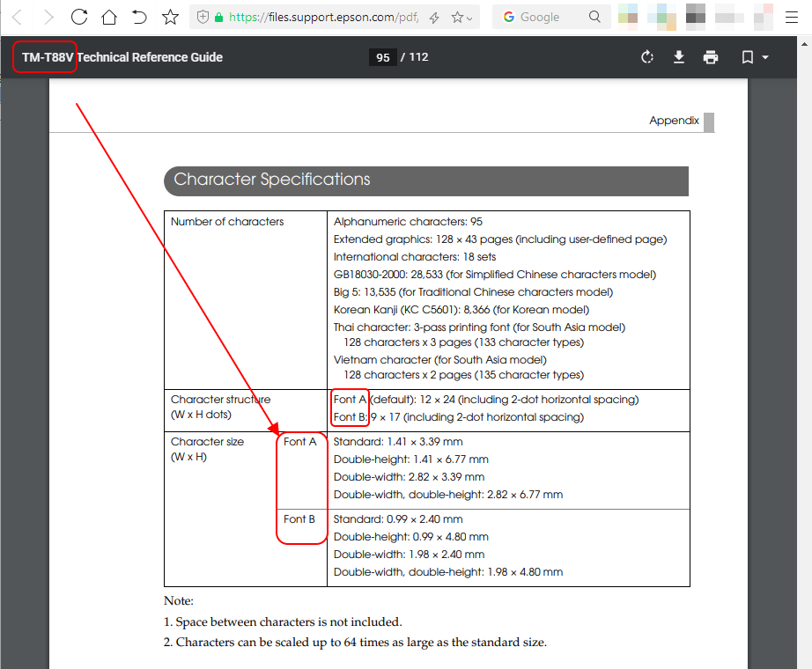Click the first blurred extension icon
The width and height of the screenshot is (812, 669).
(x=628, y=17)
